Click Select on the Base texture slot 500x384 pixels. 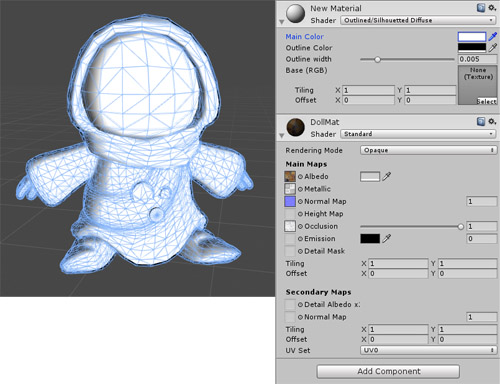tap(486, 101)
